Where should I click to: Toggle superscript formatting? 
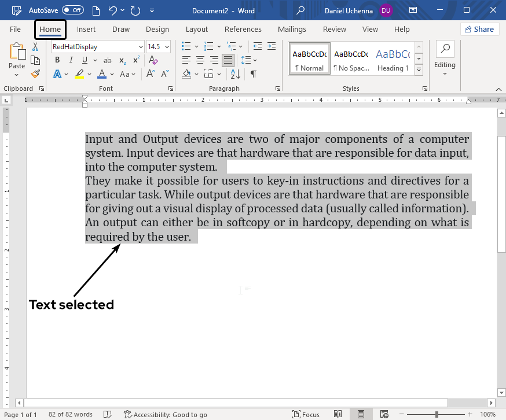(135, 60)
